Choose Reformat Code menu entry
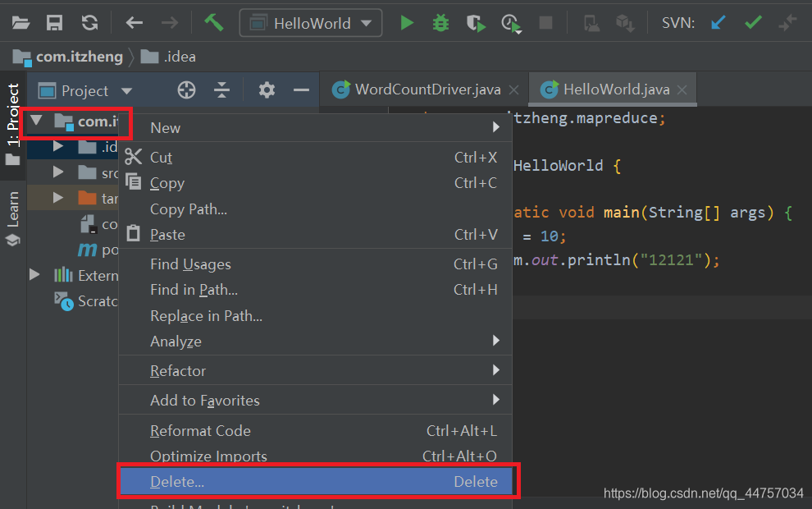This screenshot has width=812, height=509. [316, 431]
